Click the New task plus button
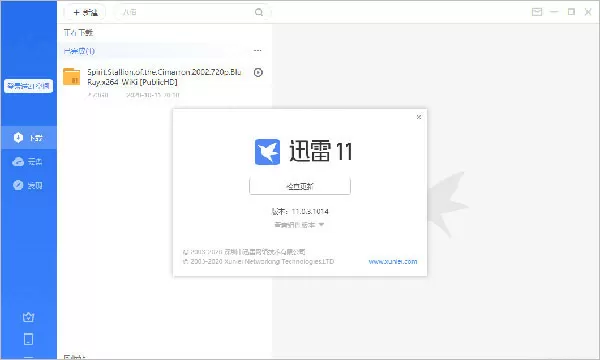Viewport: 600px width, 360px height. coord(85,12)
